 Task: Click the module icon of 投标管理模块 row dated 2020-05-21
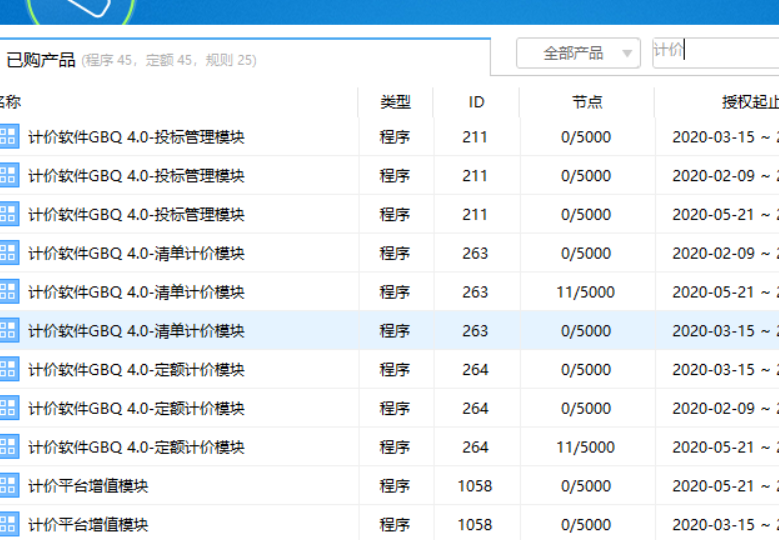[8, 214]
